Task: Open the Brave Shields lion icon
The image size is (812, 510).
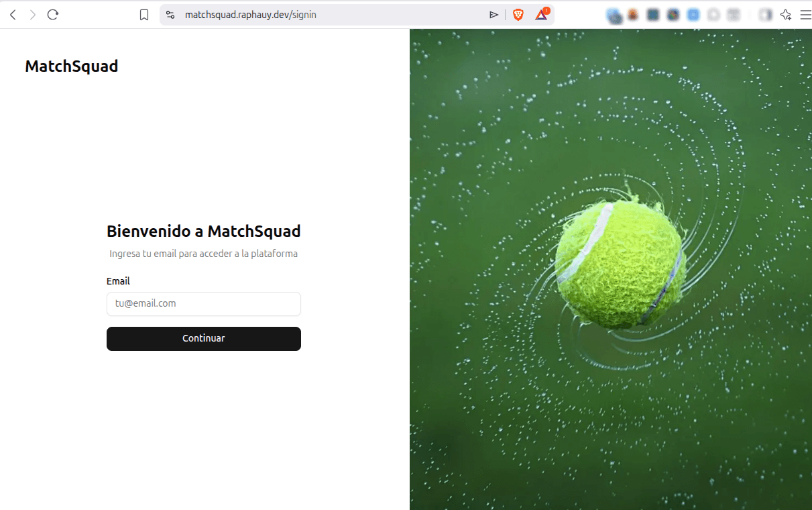Action: tap(518, 15)
